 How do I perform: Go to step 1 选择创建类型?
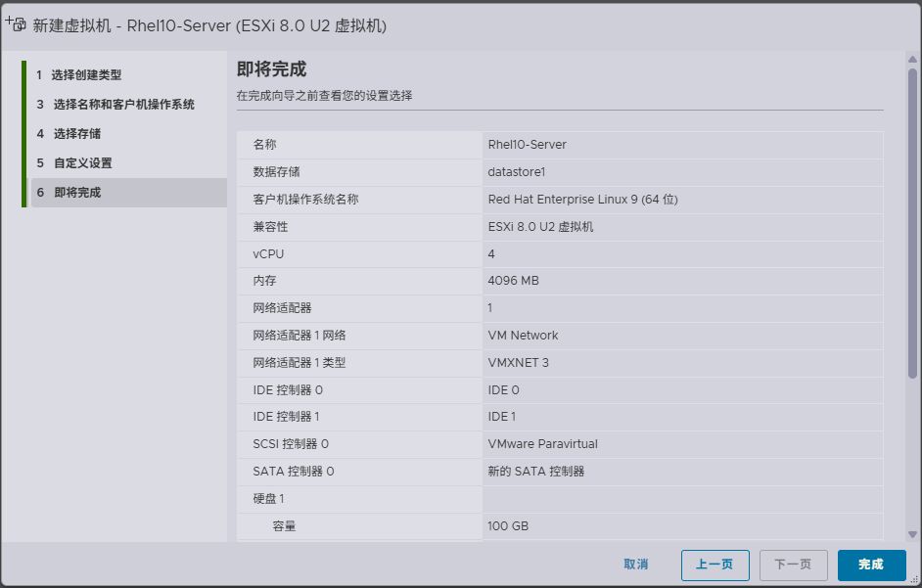click(86, 75)
